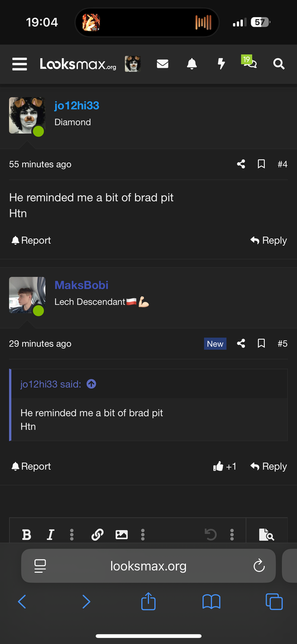
Task: Expand the options dots next to undo
Action: (x=232, y=534)
